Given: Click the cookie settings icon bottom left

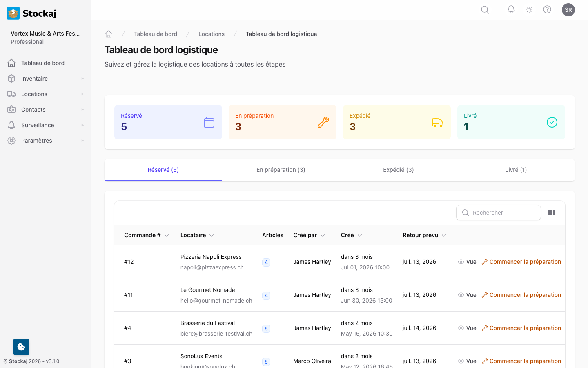Looking at the screenshot, I should [x=21, y=346].
